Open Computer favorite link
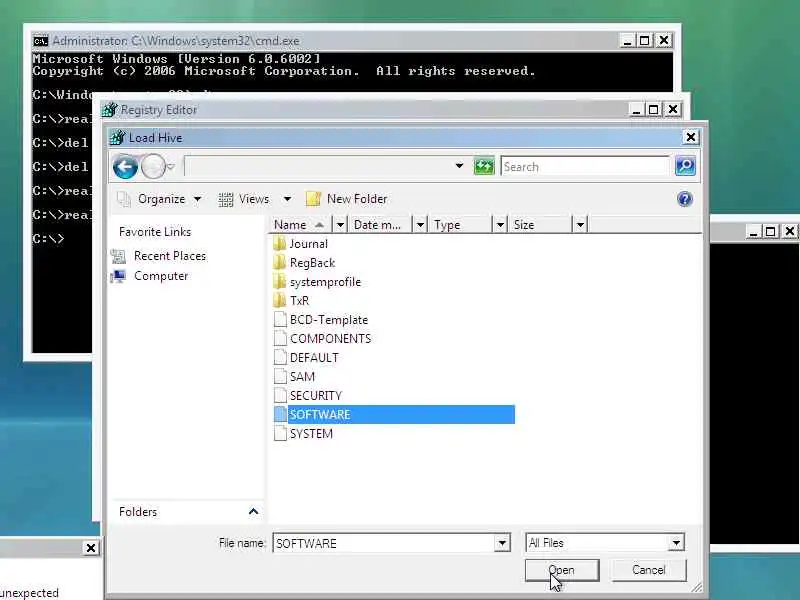 [161, 276]
